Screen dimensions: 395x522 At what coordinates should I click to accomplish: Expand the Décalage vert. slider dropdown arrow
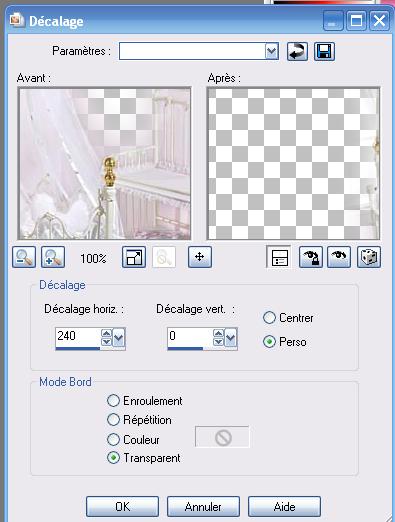click(x=231, y=338)
